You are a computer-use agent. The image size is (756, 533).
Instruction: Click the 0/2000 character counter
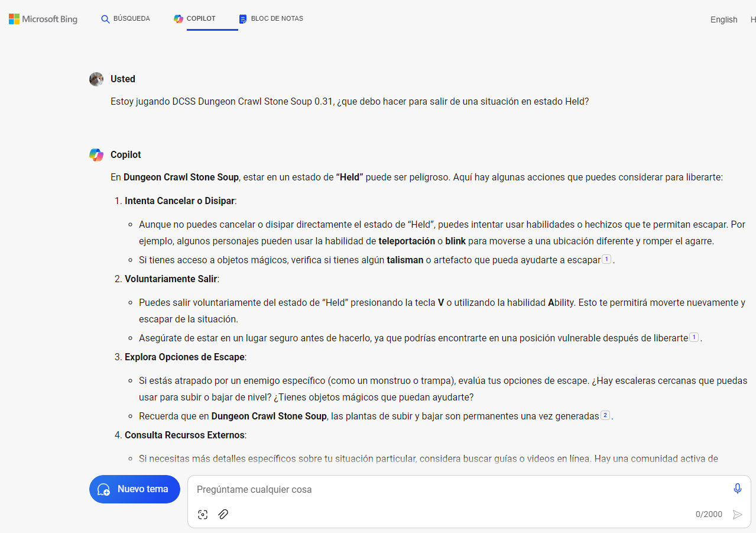click(x=709, y=514)
